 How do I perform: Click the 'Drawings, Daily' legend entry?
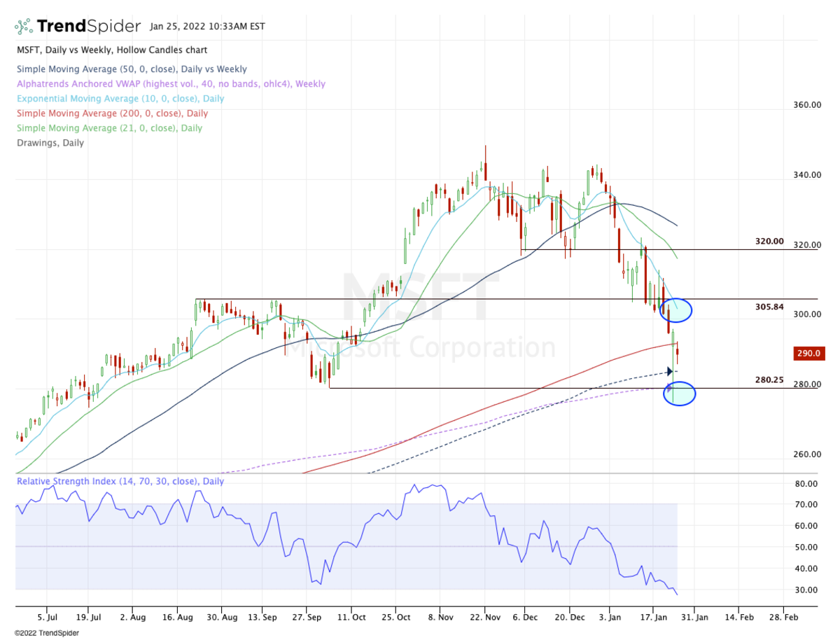(50, 143)
